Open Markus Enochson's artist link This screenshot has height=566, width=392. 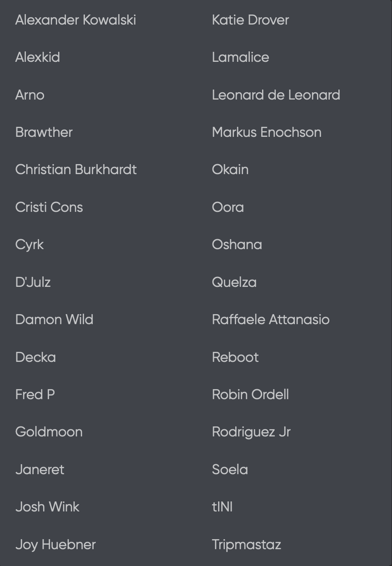(267, 132)
